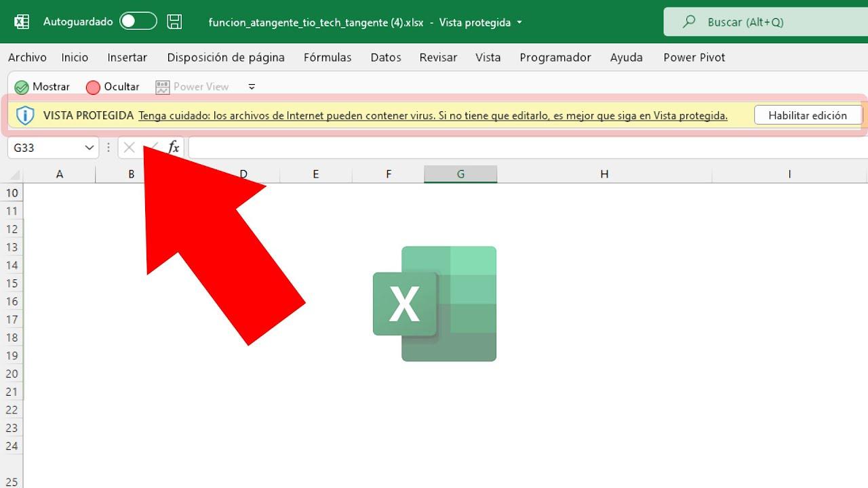Click inside the formula bar input field
Viewport: 868px width, 488px height.
[522, 147]
